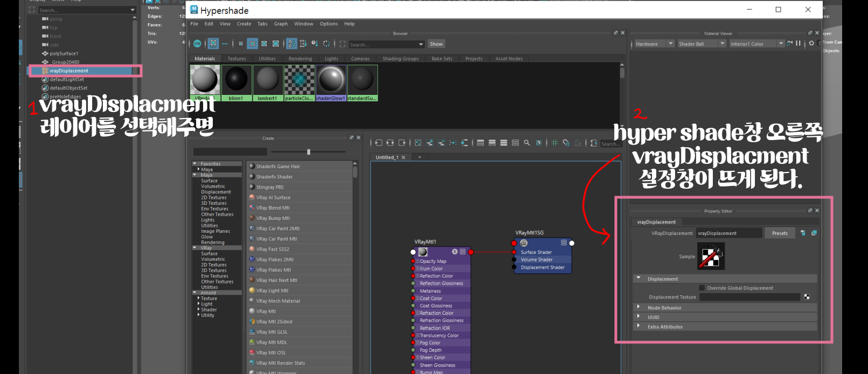The width and height of the screenshot is (868, 374).
Task: Toggle Coat Color expand box on VRayMtl1
Action: pos(417,298)
